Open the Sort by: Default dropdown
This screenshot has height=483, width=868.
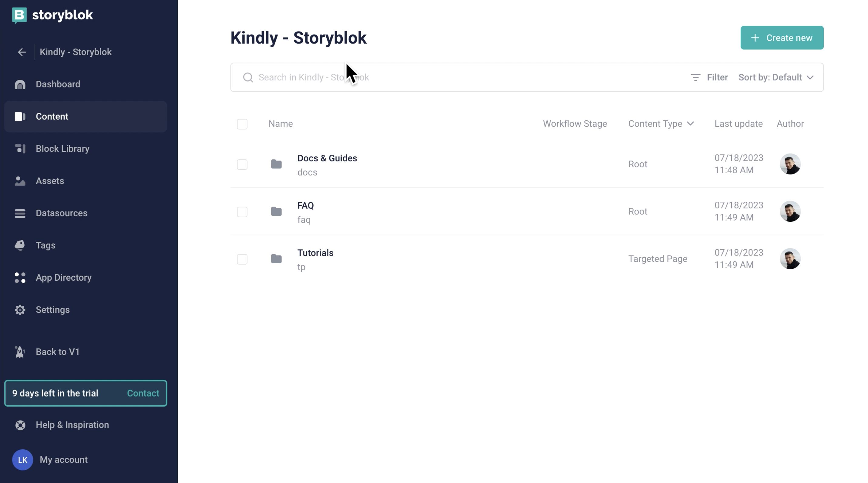click(776, 78)
